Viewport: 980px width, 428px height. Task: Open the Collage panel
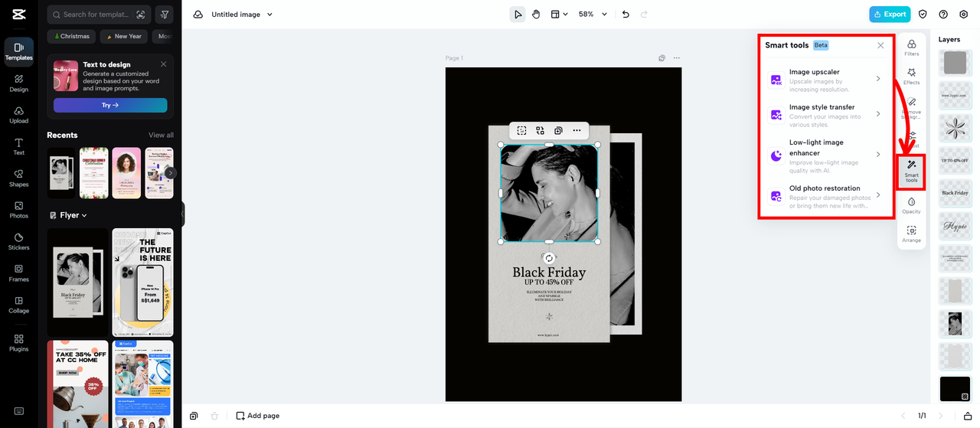pos(19,304)
